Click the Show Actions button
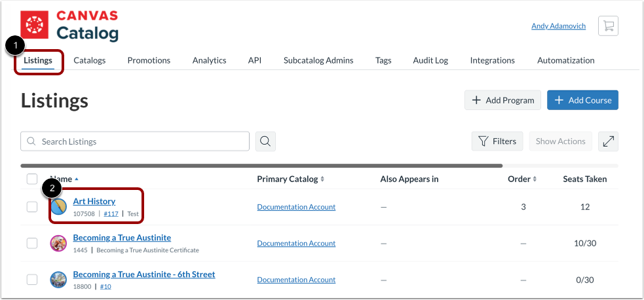The image size is (644, 300). point(561,141)
